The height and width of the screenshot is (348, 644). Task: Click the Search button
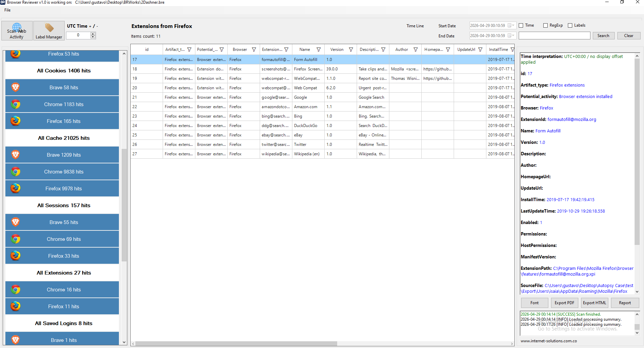[603, 36]
